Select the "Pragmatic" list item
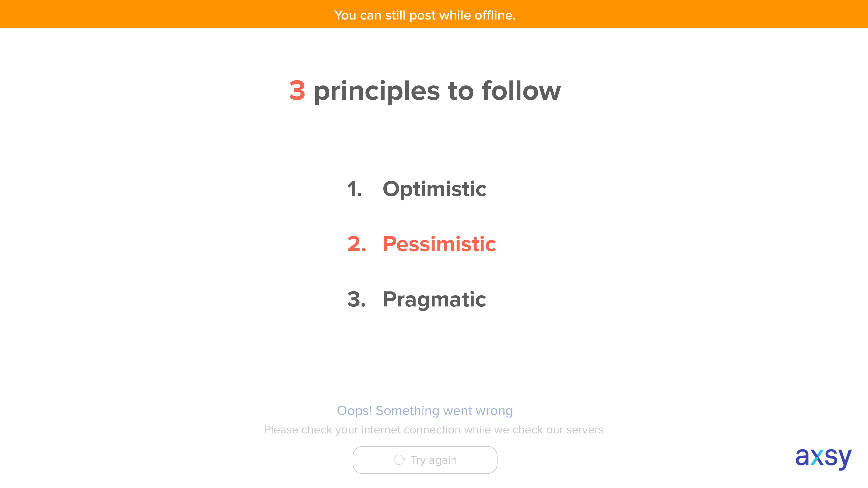Viewport: 868px width, 488px height. pyautogui.click(x=434, y=300)
